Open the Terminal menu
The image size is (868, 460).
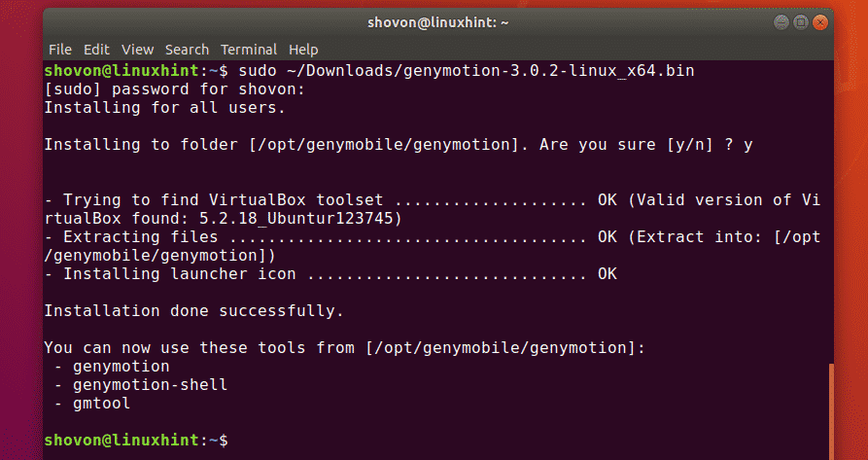pyautogui.click(x=249, y=49)
